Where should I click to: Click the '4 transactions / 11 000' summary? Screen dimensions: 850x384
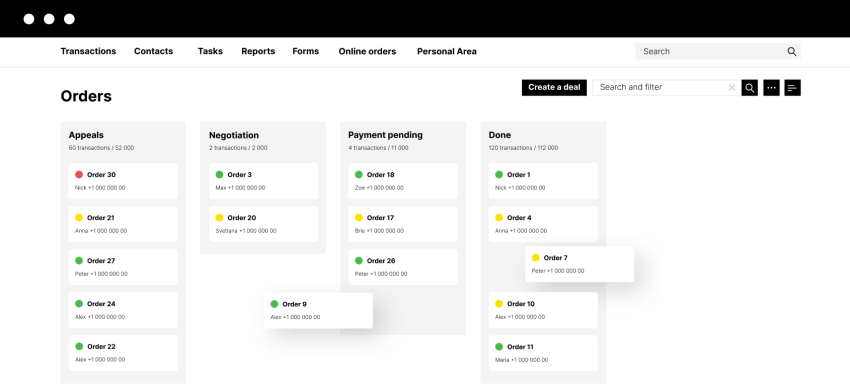(378, 148)
